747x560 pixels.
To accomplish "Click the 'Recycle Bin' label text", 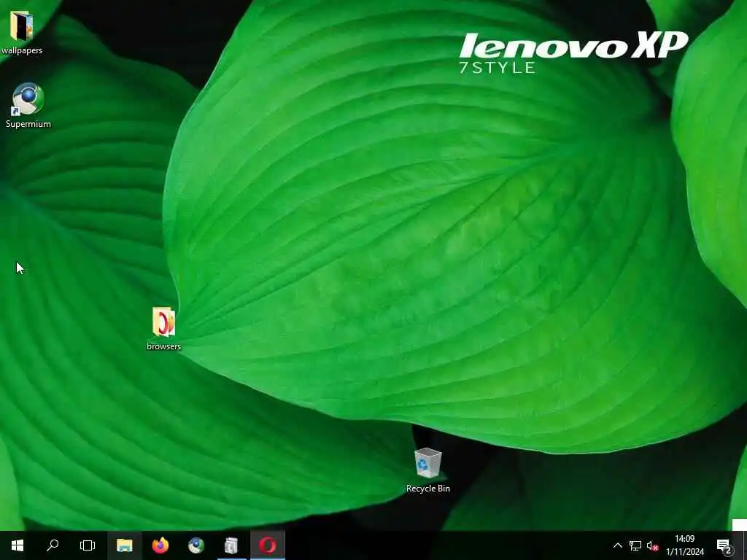I will [x=427, y=489].
